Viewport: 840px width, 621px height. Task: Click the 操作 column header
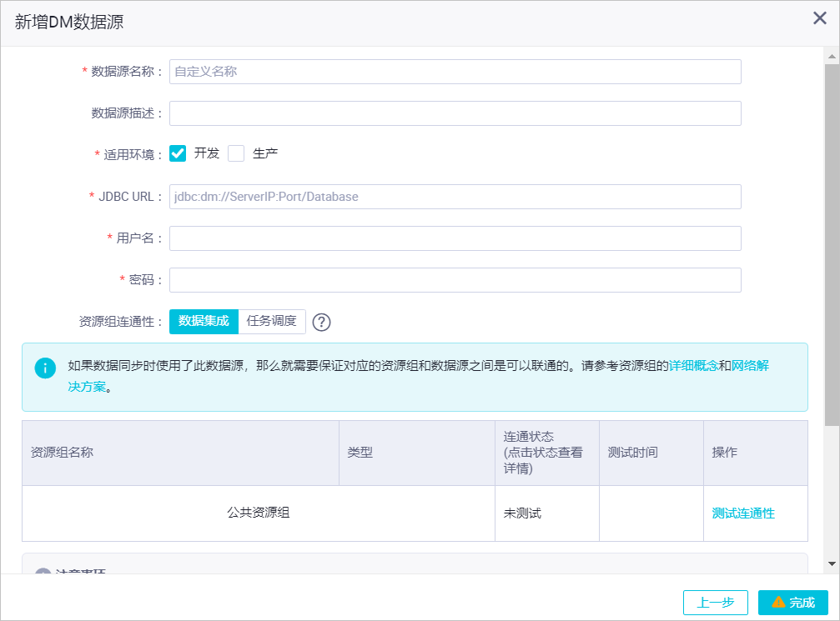(x=756, y=453)
